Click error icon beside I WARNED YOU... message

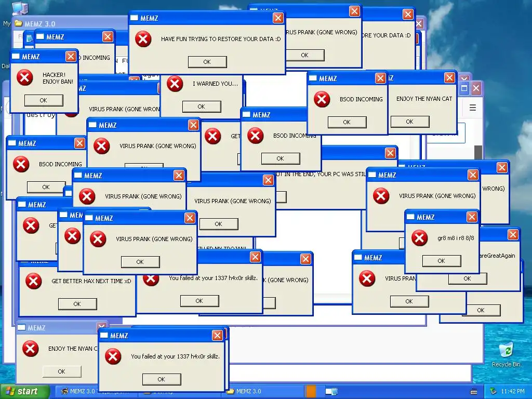(175, 84)
